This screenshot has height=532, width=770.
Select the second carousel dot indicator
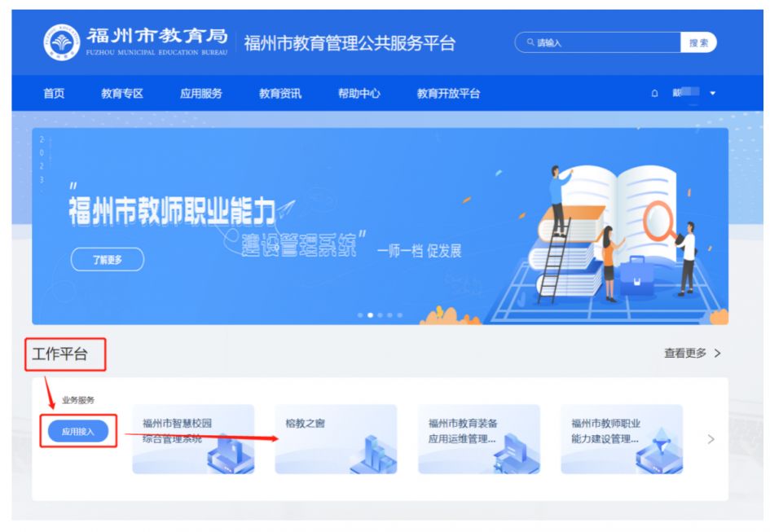click(x=370, y=315)
